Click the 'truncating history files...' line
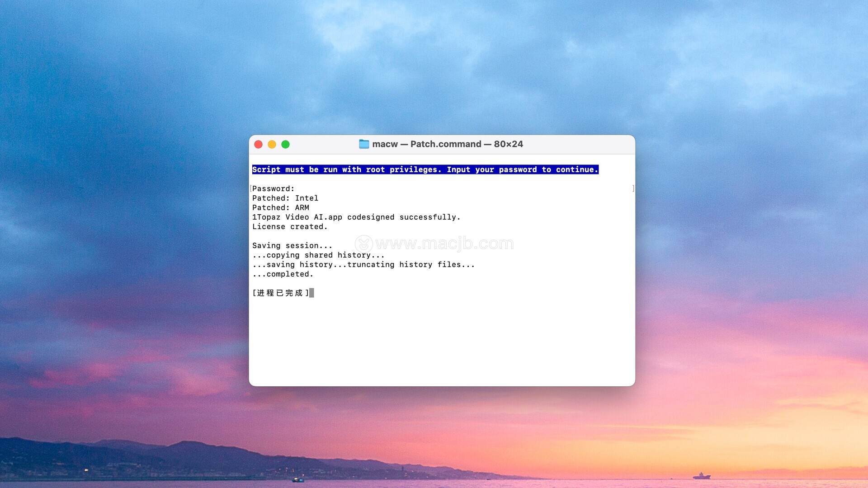868x488 pixels. click(364, 264)
